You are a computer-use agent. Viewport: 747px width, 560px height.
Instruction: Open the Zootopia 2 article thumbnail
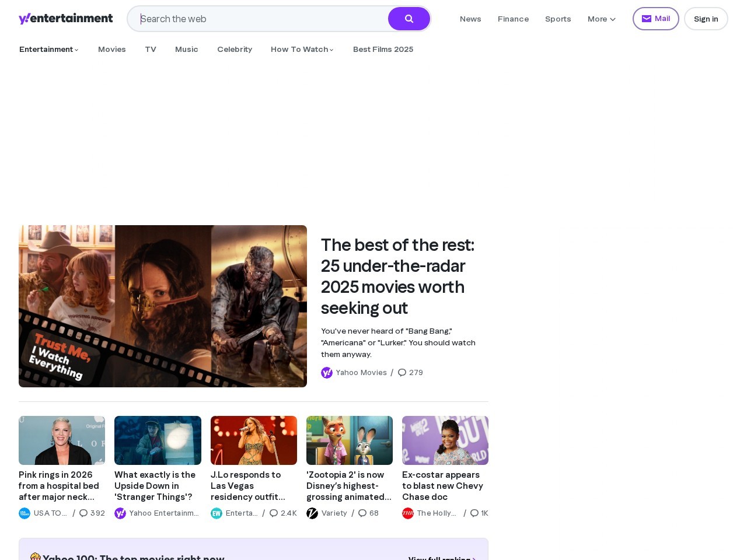349,440
